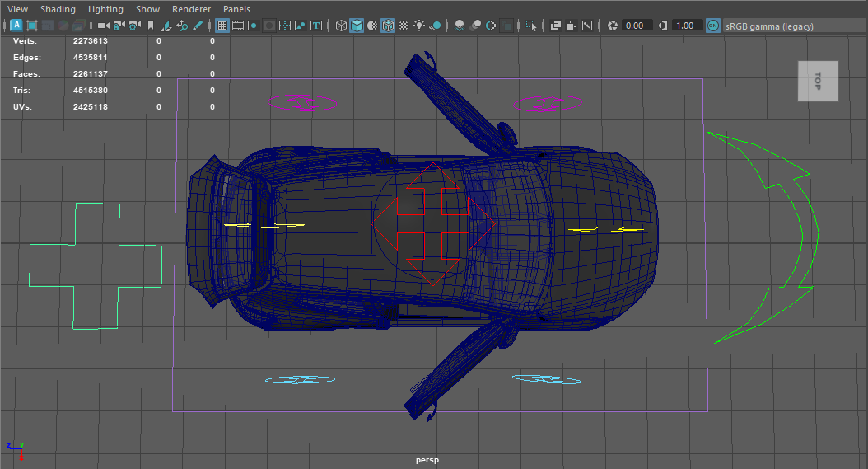
Task: Enable Textured display mode
Action: pyautogui.click(x=404, y=26)
